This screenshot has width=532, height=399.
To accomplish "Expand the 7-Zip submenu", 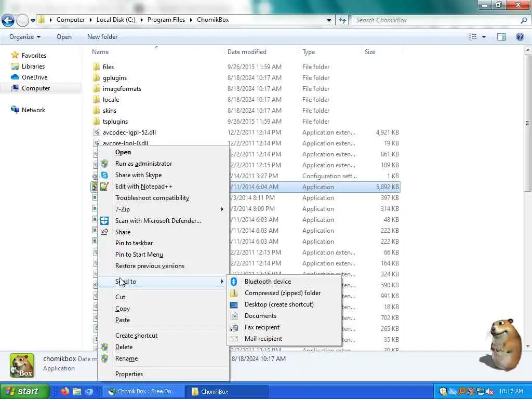I will click(x=163, y=209).
